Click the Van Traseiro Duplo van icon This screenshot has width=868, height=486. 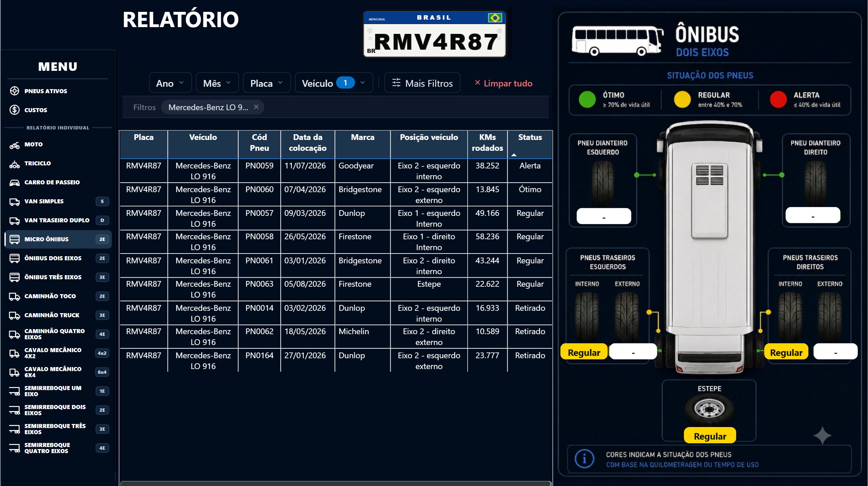pyautogui.click(x=15, y=220)
